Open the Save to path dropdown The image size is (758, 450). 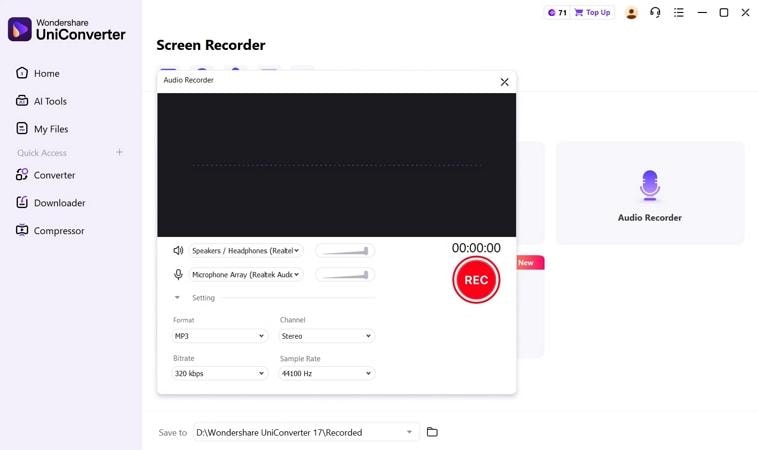coord(306,432)
